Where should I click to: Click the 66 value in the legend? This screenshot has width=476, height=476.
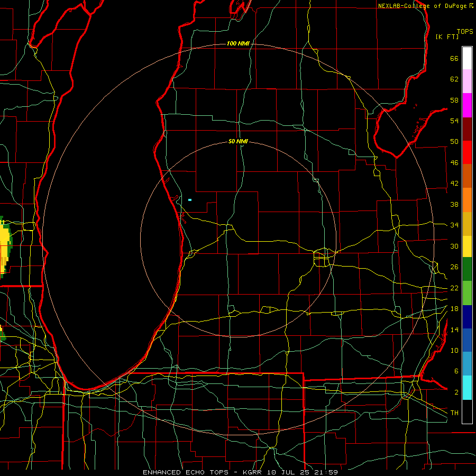454,59
